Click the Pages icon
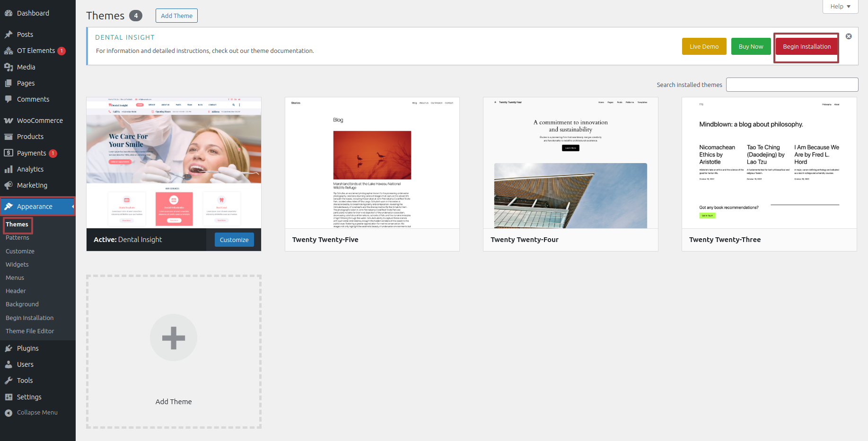868x441 pixels. tap(9, 83)
